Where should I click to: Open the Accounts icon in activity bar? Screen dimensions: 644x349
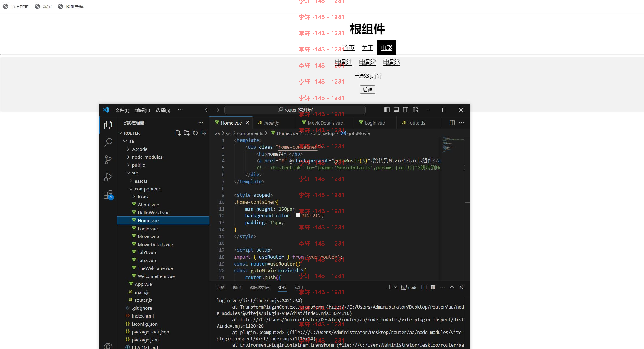(x=108, y=346)
